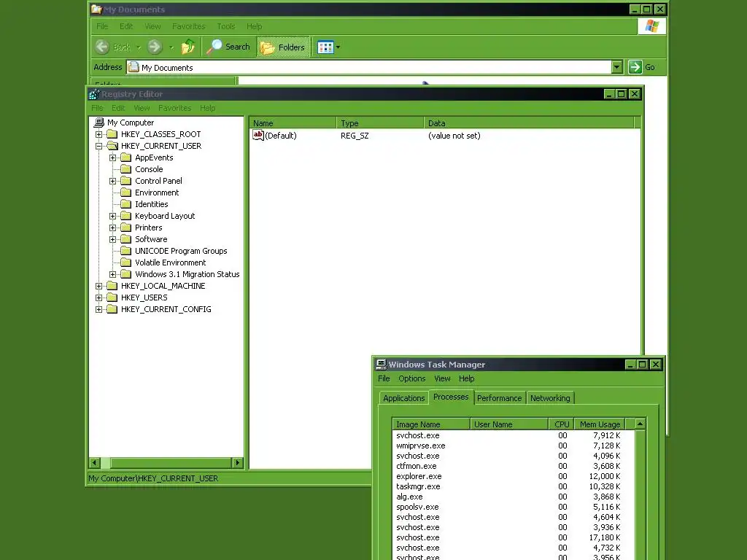Expand Software key

112,239
